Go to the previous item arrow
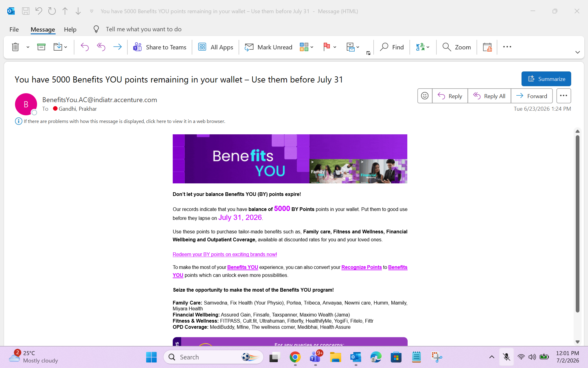The image size is (588, 368). point(65,11)
